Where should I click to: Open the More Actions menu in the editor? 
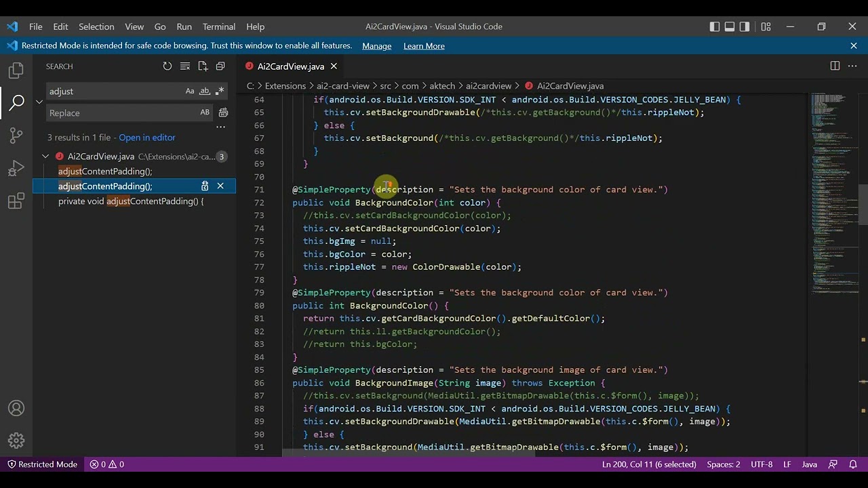pyautogui.click(x=852, y=66)
